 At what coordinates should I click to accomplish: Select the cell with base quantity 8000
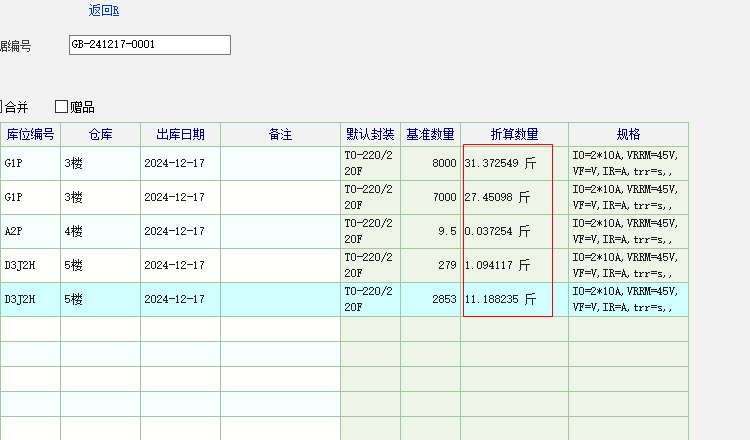click(430, 163)
